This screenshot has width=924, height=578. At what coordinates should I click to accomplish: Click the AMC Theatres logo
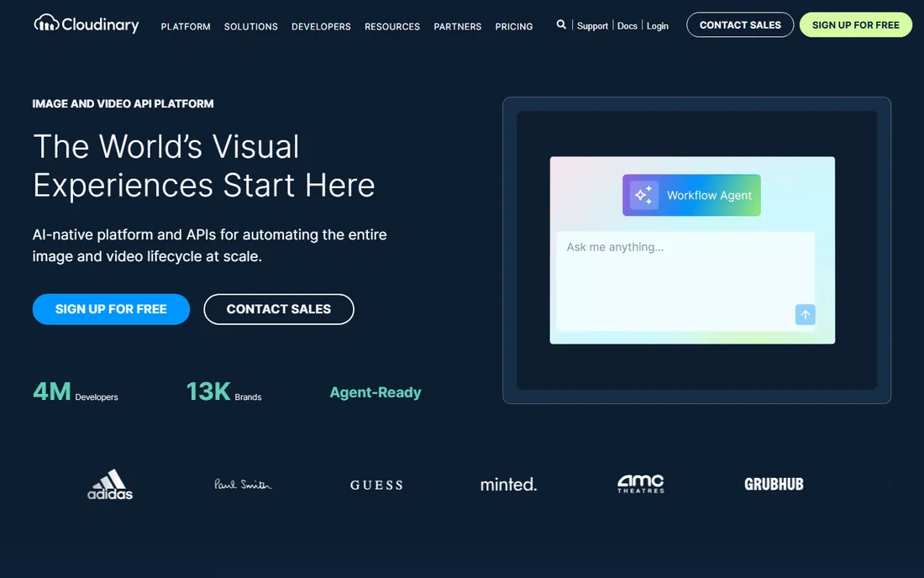pos(641,484)
